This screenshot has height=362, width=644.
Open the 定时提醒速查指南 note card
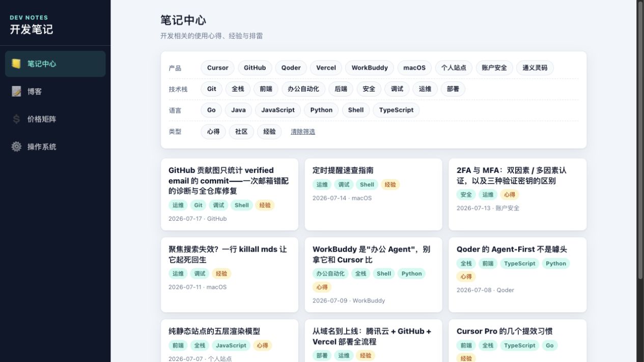[x=374, y=194]
